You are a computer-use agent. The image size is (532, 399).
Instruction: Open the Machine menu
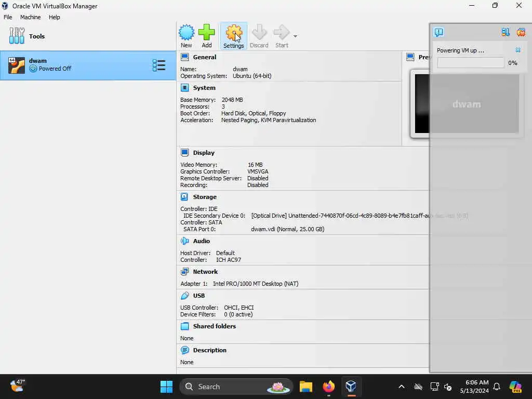(31, 17)
